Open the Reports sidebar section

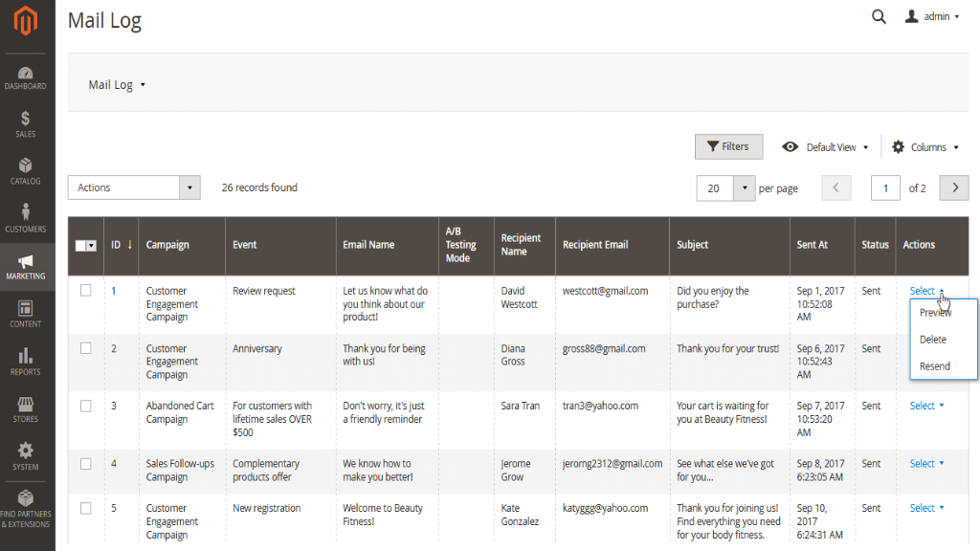(x=26, y=362)
